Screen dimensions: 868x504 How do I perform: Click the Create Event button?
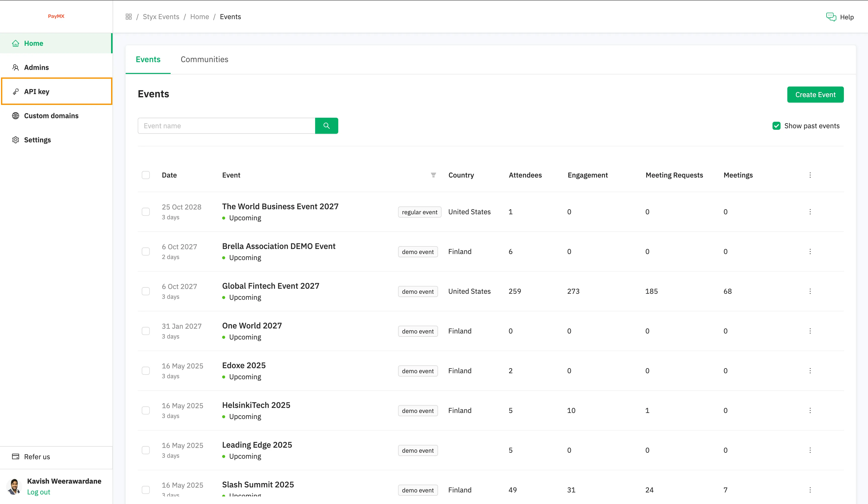815,95
